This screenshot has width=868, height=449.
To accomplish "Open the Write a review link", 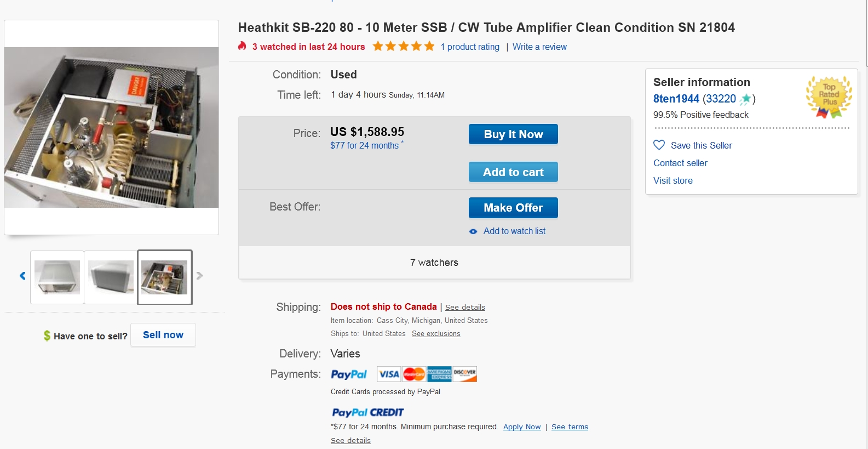I will coord(539,47).
